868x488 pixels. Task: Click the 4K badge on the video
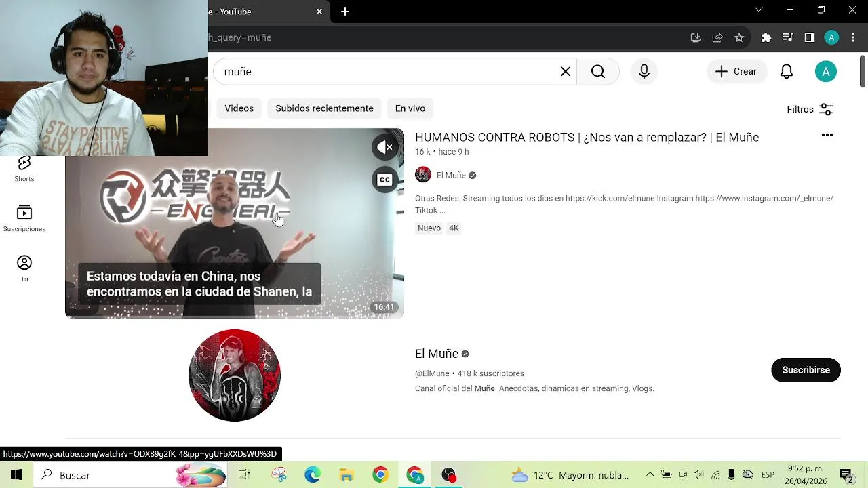pos(454,228)
